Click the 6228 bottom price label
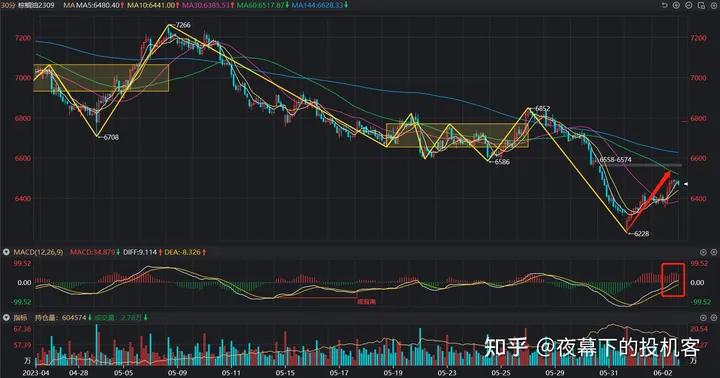720x378 pixels. pos(641,233)
